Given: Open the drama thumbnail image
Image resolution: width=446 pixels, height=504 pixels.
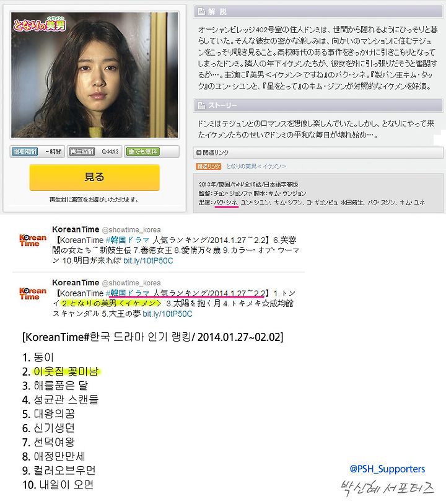Looking at the screenshot, I should click(94, 75).
